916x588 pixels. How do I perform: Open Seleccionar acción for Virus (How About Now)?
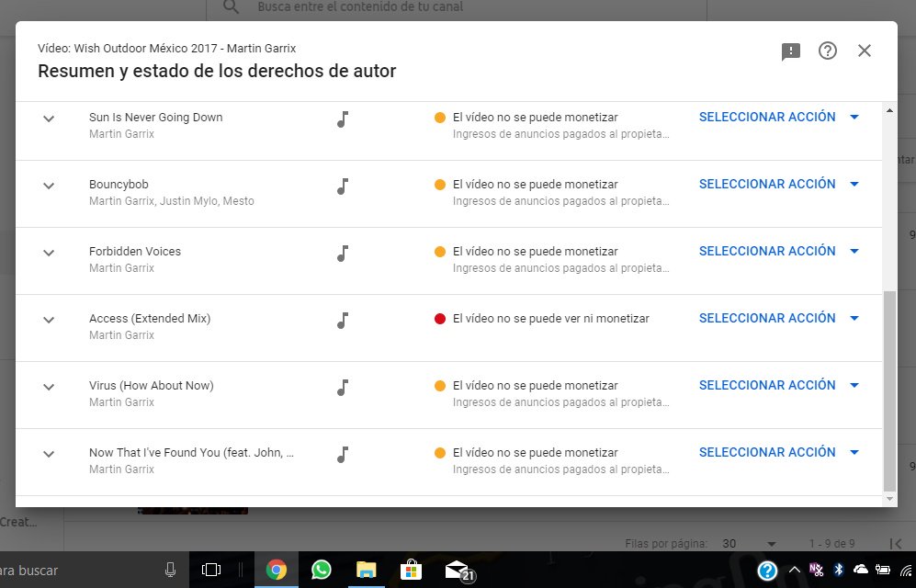click(779, 385)
